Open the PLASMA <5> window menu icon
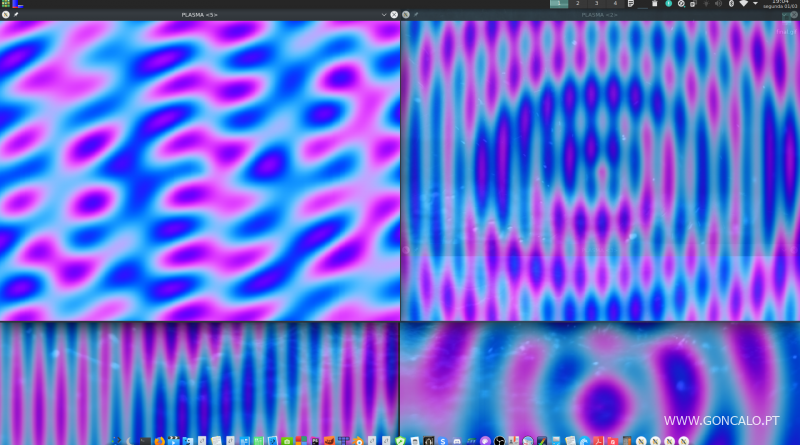The width and height of the screenshot is (800, 445). click(6, 15)
